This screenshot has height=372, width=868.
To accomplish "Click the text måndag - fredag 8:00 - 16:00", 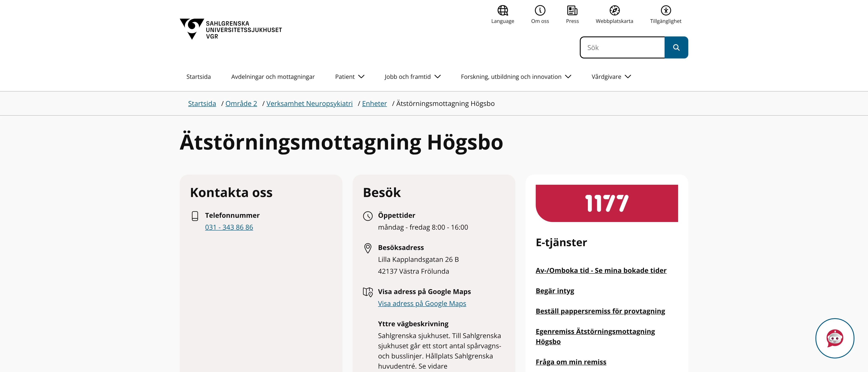I will pyautogui.click(x=423, y=228).
